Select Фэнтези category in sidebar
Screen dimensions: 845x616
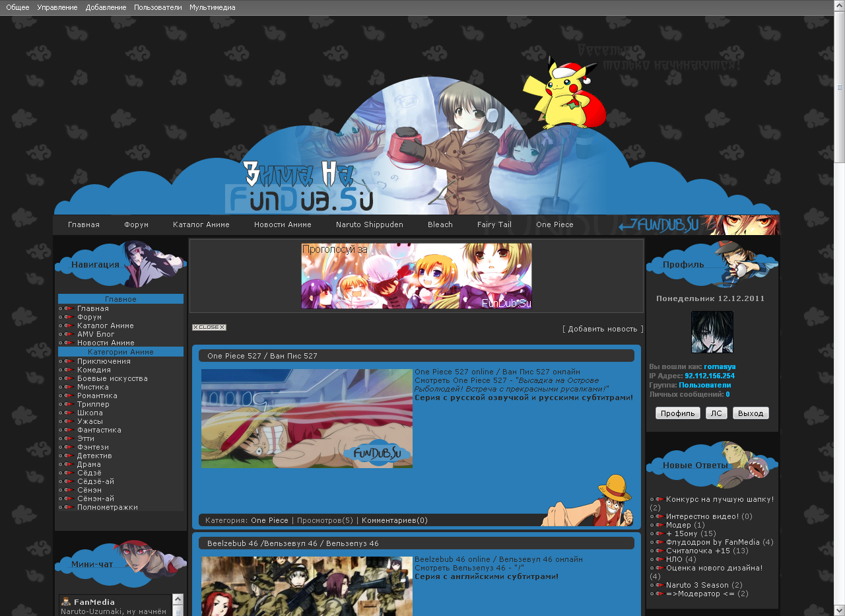point(93,447)
